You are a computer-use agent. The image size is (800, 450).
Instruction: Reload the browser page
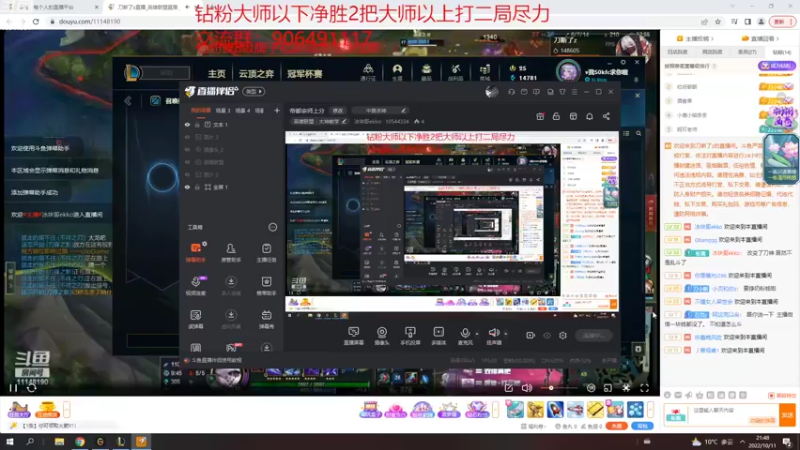point(35,21)
